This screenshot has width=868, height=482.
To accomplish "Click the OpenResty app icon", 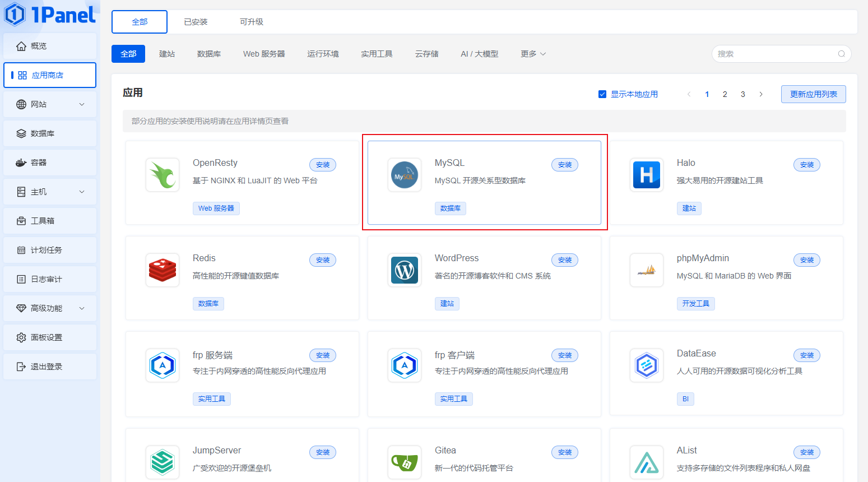I will pos(163,175).
